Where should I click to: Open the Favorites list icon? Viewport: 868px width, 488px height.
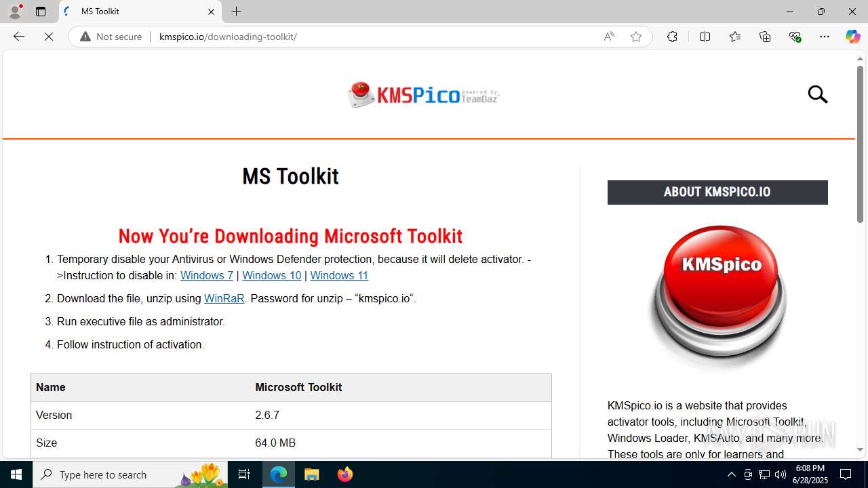[735, 37]
